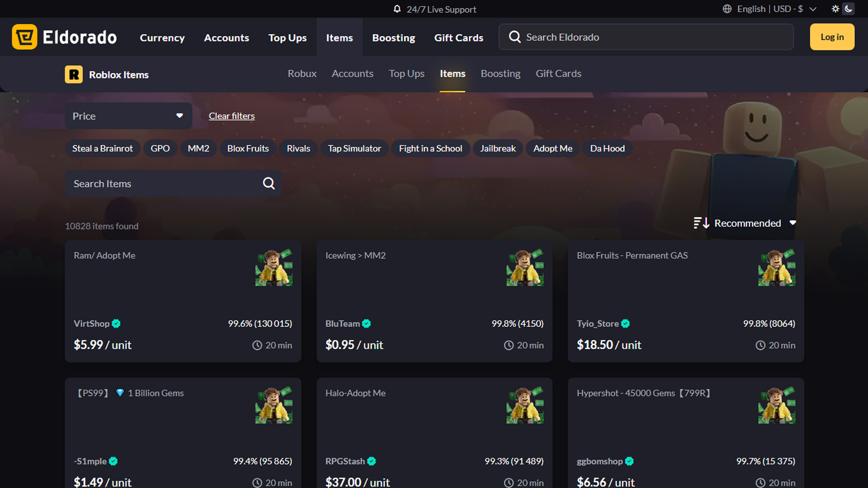
Task: Click the Clear filters link
Action: 231,116
